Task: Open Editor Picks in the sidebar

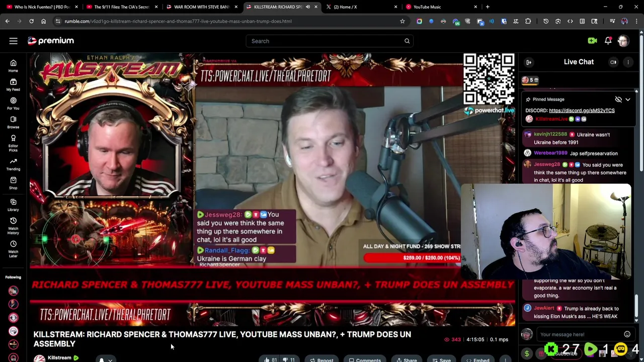Action: [x=13, y=143]
